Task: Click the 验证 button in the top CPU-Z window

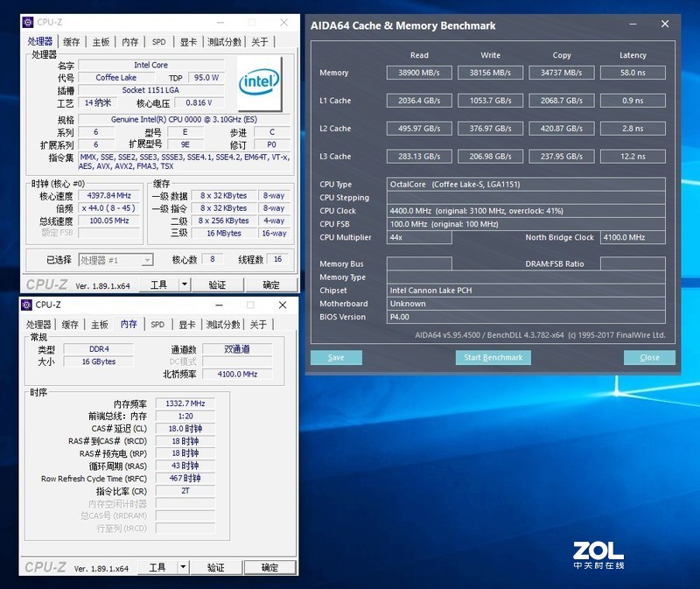Action: (217, 284)
